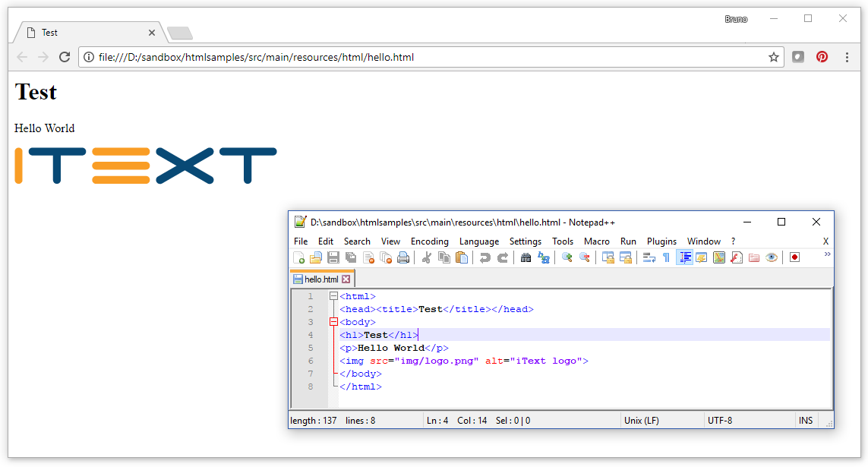Print the document using the printer icon
The height and width of the screenshot is (467, 868).
[x=403, y=258]
